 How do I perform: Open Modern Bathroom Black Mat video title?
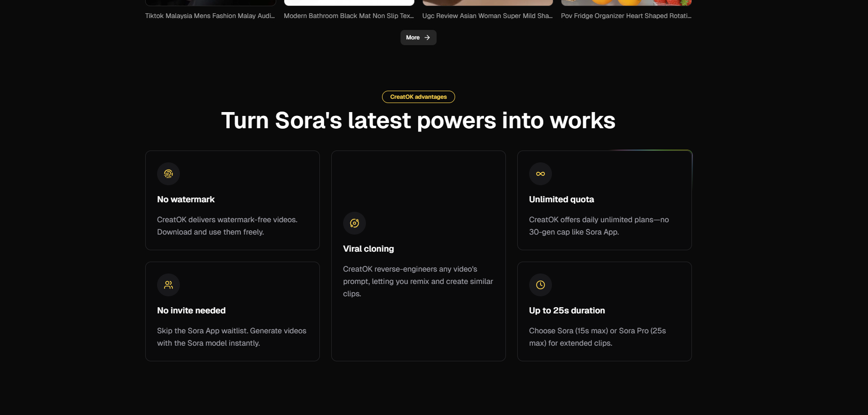coord(349,16)
